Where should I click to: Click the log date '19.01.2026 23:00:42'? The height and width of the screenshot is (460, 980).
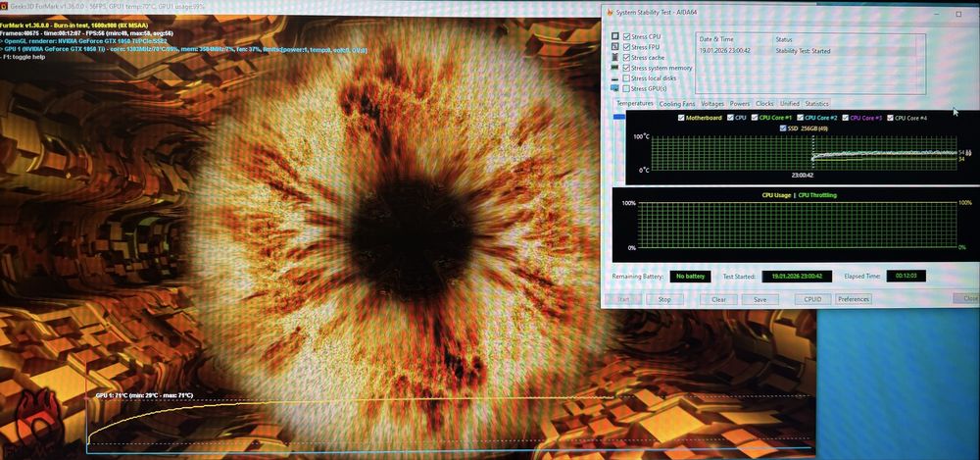725,51
